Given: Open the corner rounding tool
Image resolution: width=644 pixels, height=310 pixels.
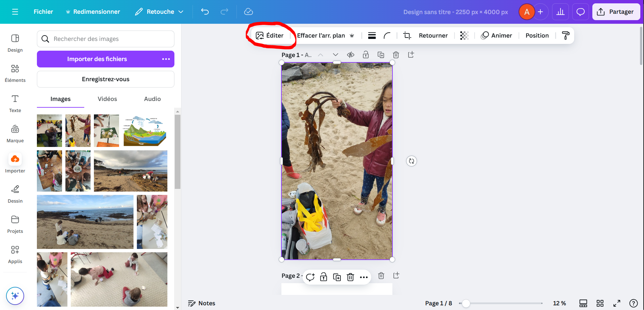Looking at the screenshot, I should point(387,36).
